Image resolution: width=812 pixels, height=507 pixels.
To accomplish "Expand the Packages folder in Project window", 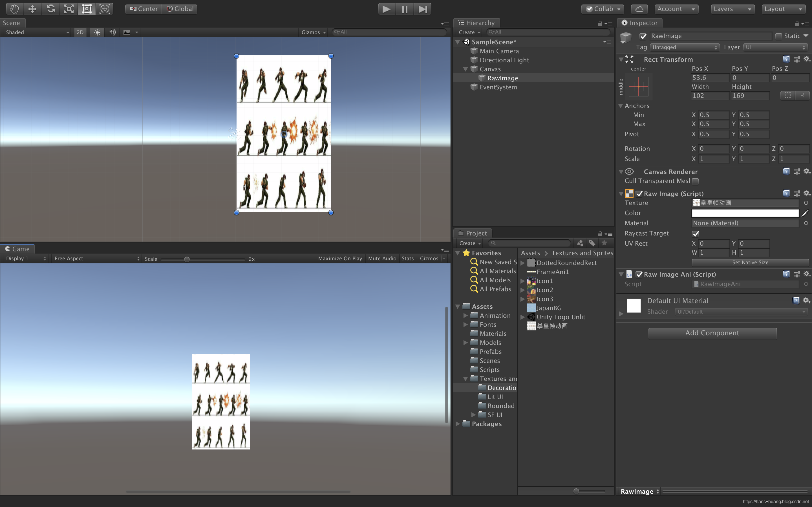I will click(458, 424).
